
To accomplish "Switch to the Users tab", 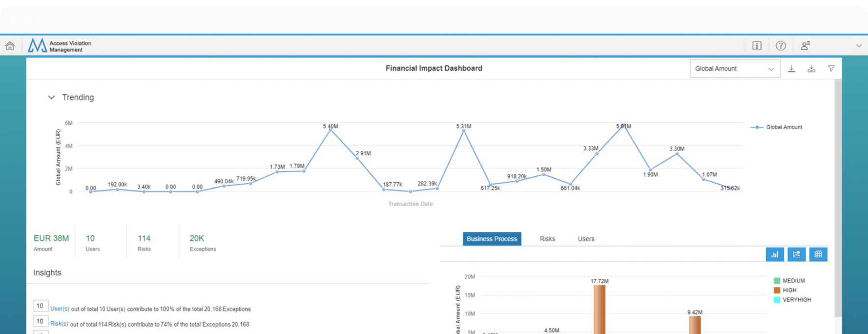I will point(586,239).
